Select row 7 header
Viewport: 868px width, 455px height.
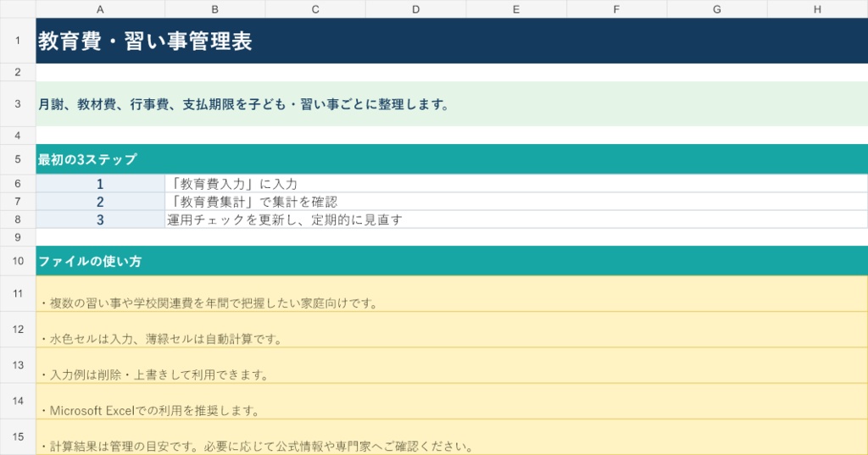tap(18, 202)
